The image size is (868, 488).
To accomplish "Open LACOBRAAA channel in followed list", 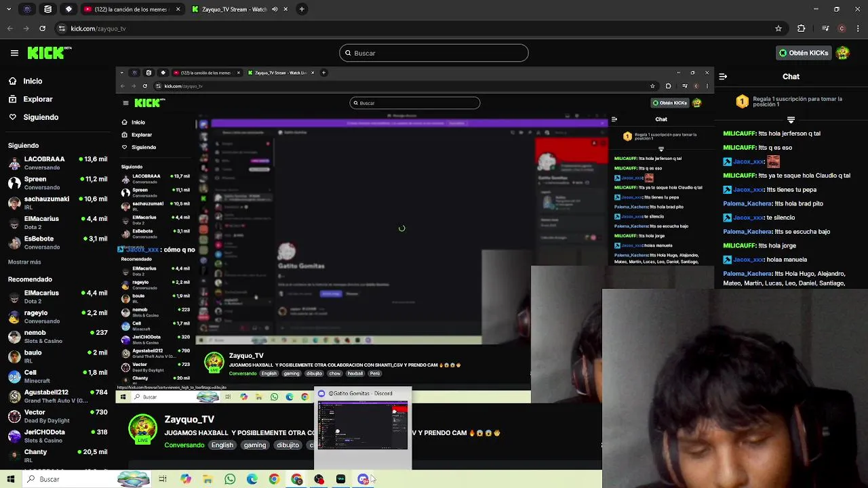I will click(57, 163).
